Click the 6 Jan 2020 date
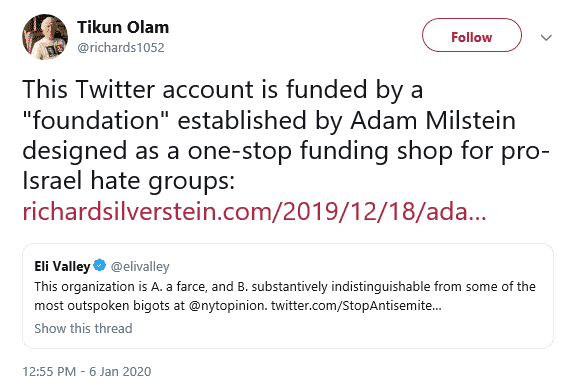Screen dimensions: 567x388 [x=120, y=371]
